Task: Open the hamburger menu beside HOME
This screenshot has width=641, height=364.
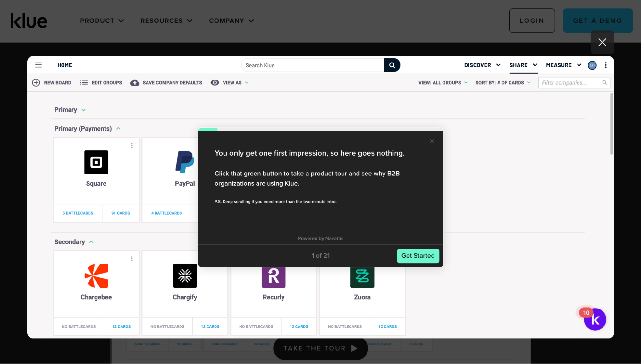Action: click(38, 65)
